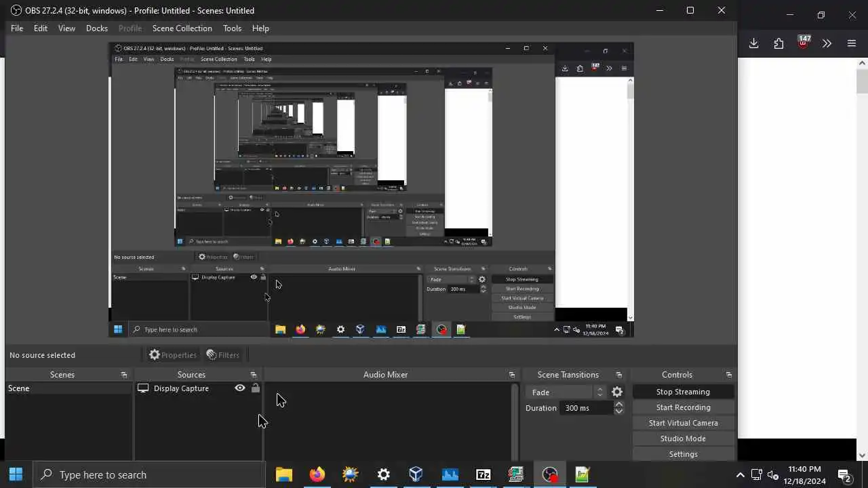Open source Properties button
The width and height of the screenshot is (868, 488).
tap(173, 354)
